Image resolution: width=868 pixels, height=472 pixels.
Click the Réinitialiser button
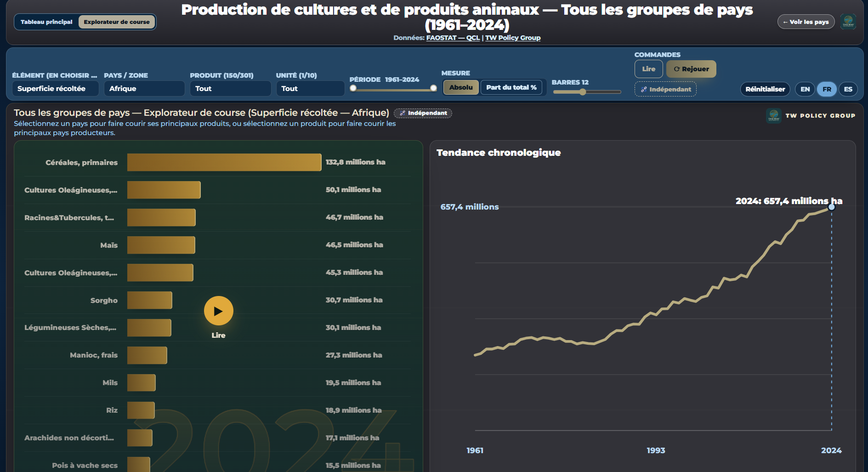tap(765, 89)
